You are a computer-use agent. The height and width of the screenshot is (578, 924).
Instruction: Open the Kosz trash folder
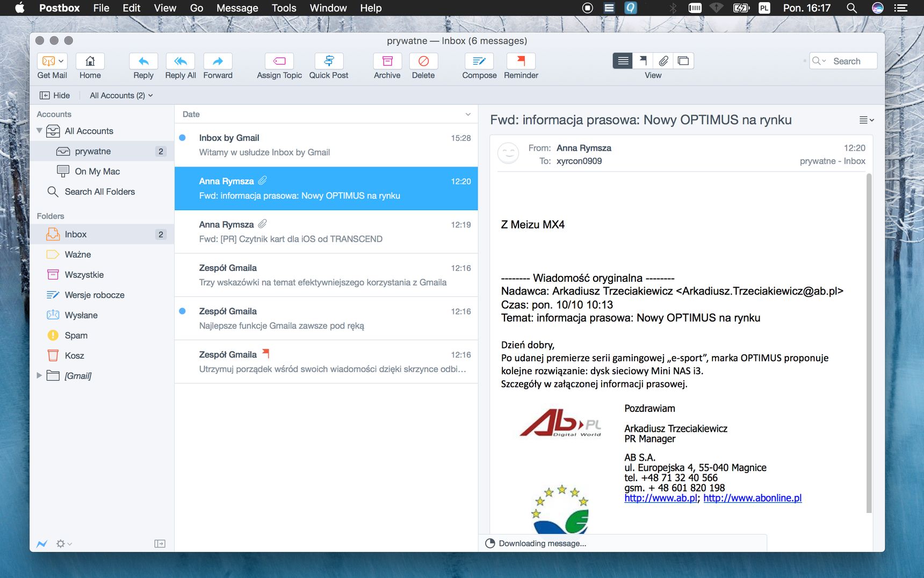(102, 355)
